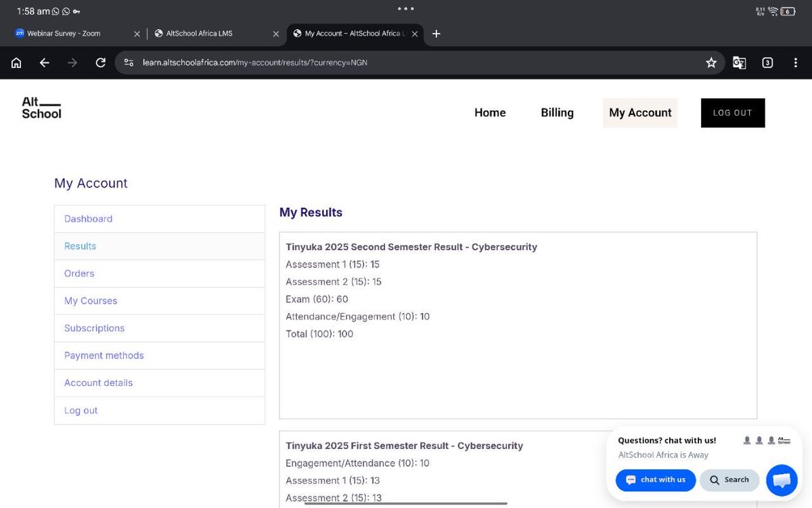The height and width of the screenshot is (508, 812).
Task: Open Payment methods in the sidebar
Action: [x=160, y=356]
